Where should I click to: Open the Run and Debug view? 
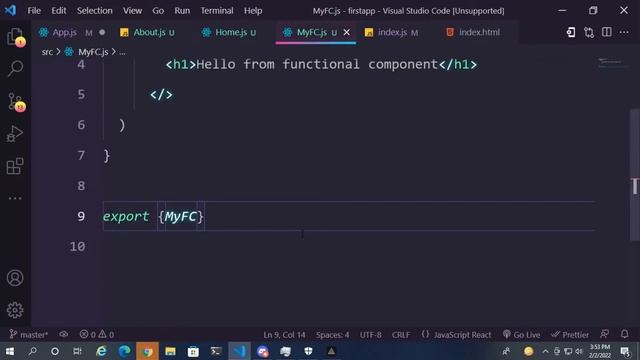coord(15,134)
